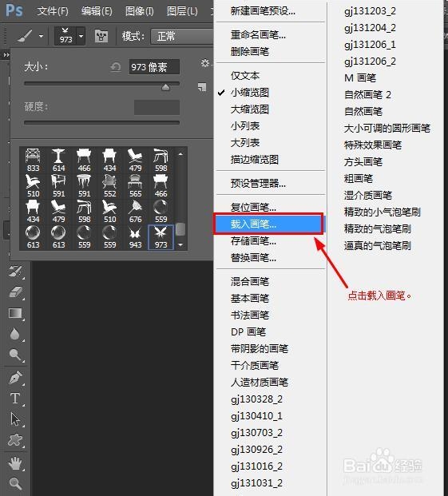
Task: Click the Ps application logo
Action: pos(14,10)
